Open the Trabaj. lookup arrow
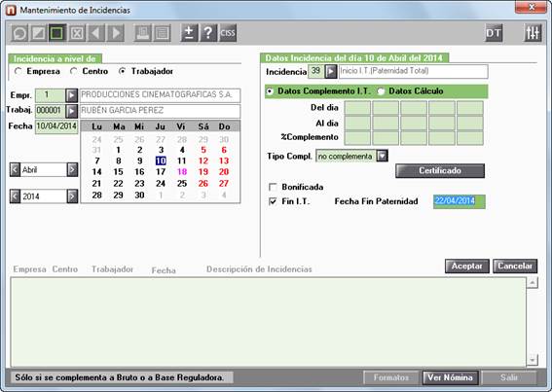The height and width of the screenshot is (392, 552). (x=71, y=111)
